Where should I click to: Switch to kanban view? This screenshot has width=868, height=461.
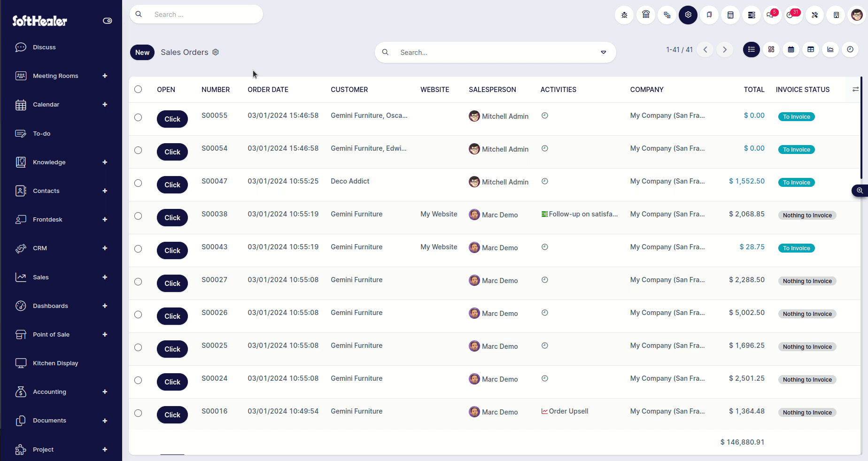[x=771, y=49]
